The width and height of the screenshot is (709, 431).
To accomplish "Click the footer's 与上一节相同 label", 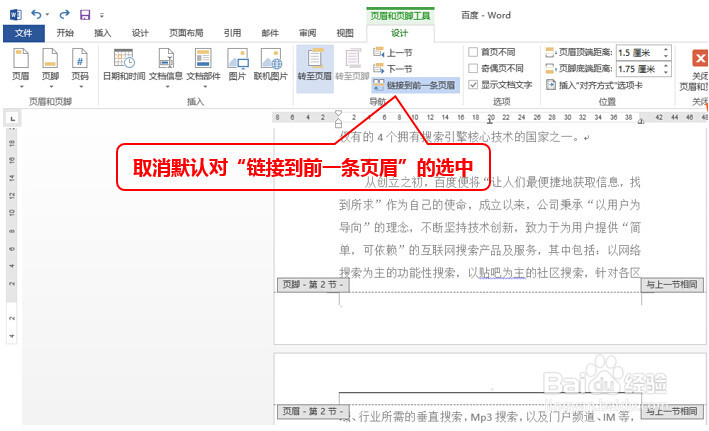I will pos(672,284).
